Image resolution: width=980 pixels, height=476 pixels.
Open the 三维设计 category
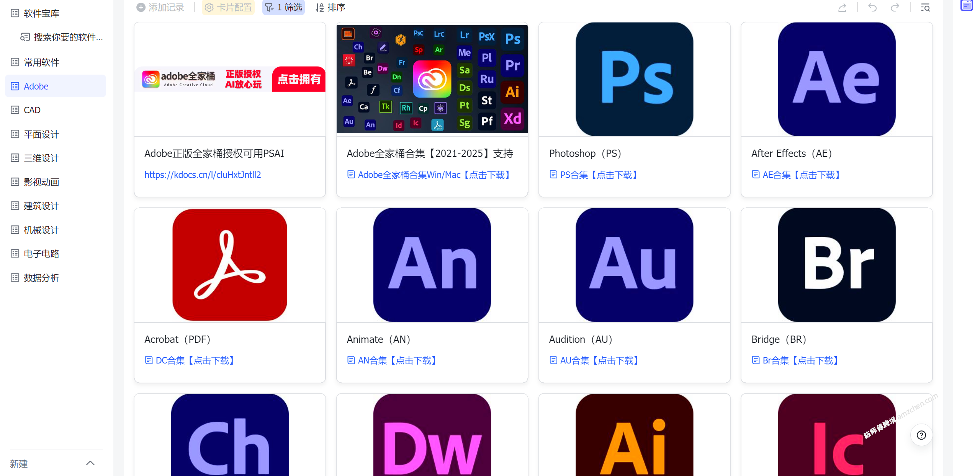56,158
